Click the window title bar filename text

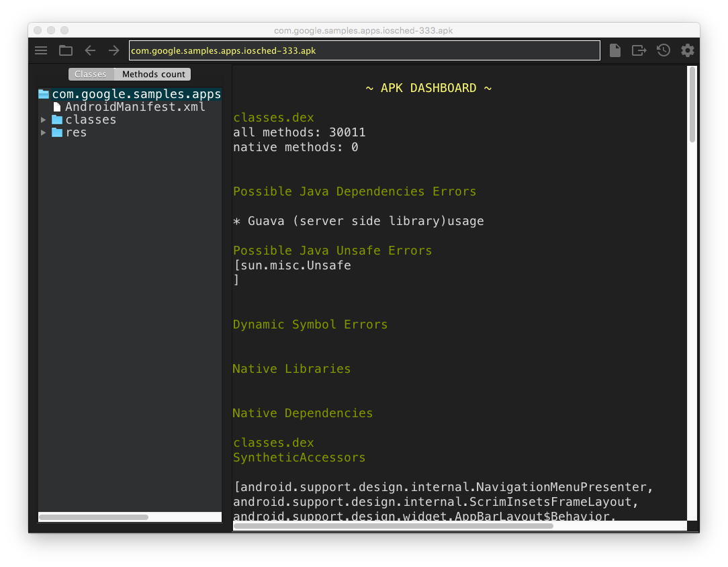coord(363,31)
